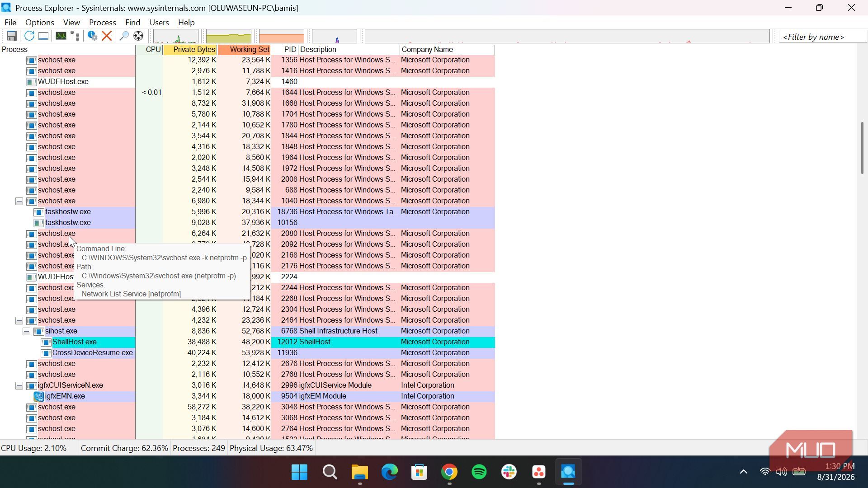Click Commit Charge in the status bar
This screenshot has width=868, height=488.
124,448
